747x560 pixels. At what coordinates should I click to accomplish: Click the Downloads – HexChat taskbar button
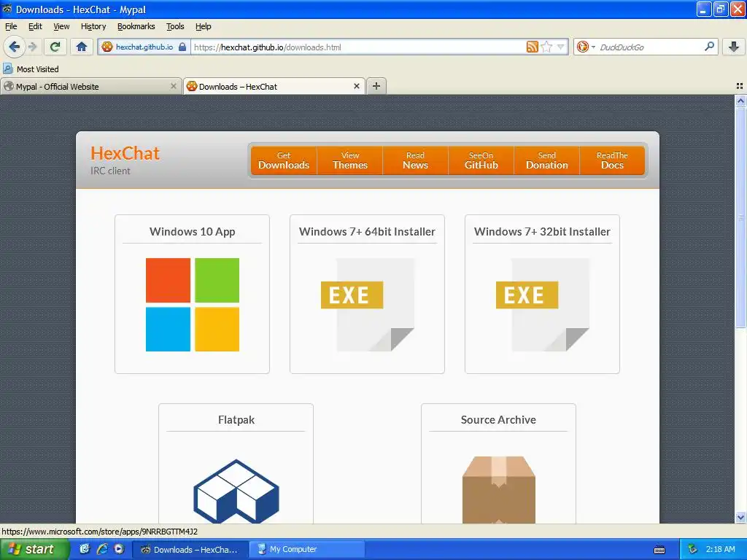[x=190, y=549]
